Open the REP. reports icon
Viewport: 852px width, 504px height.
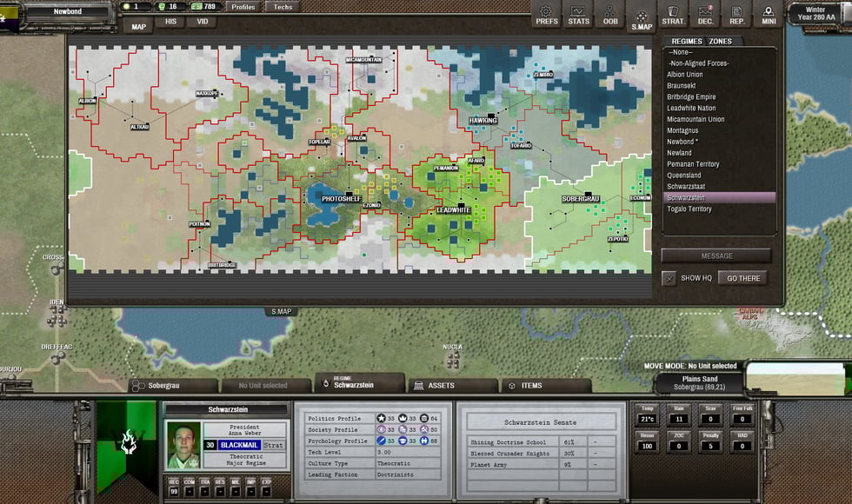point(737,14)
